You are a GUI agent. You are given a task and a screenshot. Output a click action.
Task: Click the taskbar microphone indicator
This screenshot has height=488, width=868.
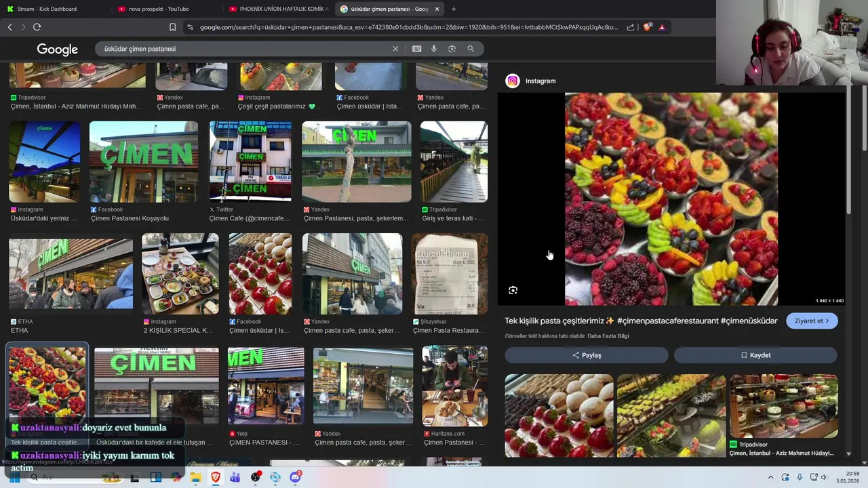pyautogui.click(x=800, y=477)
